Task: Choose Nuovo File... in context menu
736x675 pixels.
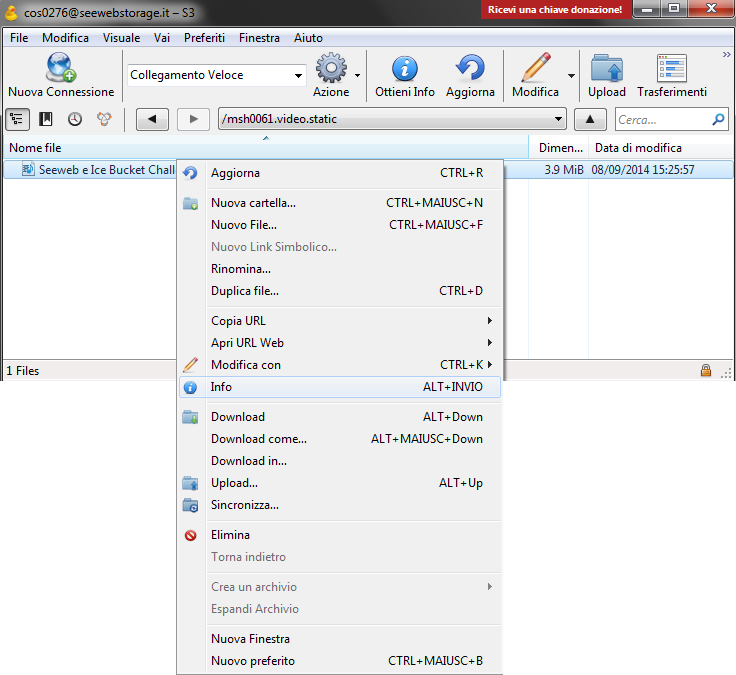Action: pos(340,225)
